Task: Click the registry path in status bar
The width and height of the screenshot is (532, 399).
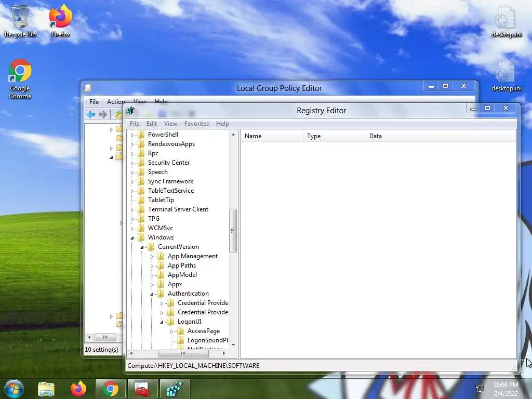Action: (193, 365)
